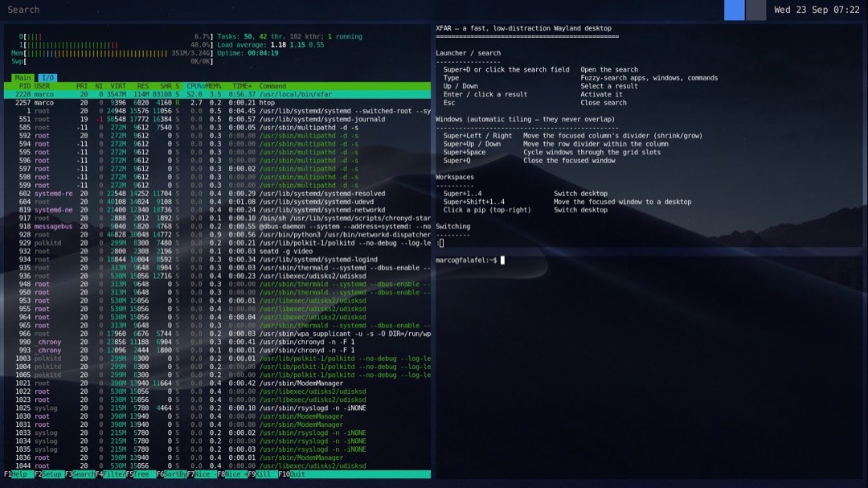Switch to the second gray workspace pip
Image resolution: width=868 pixels, height=488 pixels.
tap(755, 10)
